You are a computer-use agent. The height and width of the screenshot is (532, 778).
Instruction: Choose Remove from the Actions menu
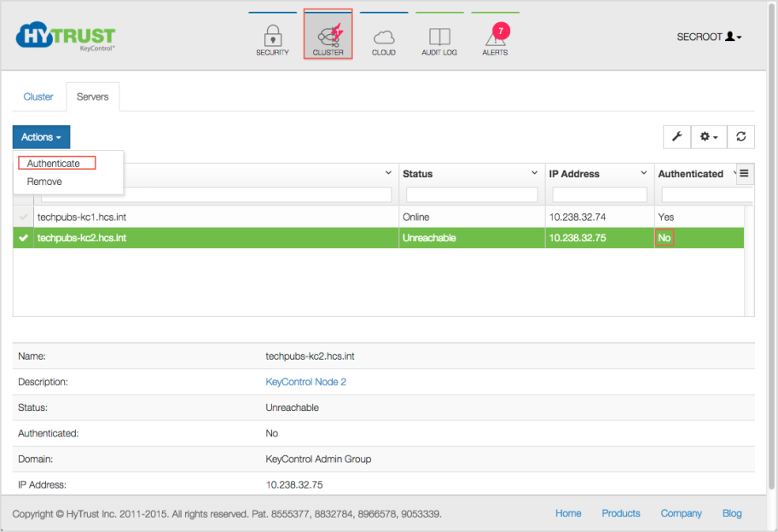pos(44,182)
